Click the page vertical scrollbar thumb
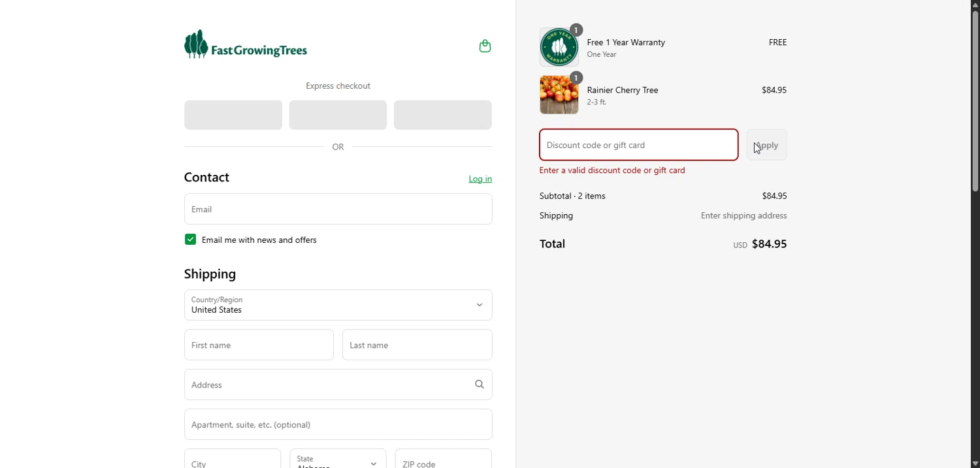Viewport: 980px width, 468px height. (x=975, y=101)
